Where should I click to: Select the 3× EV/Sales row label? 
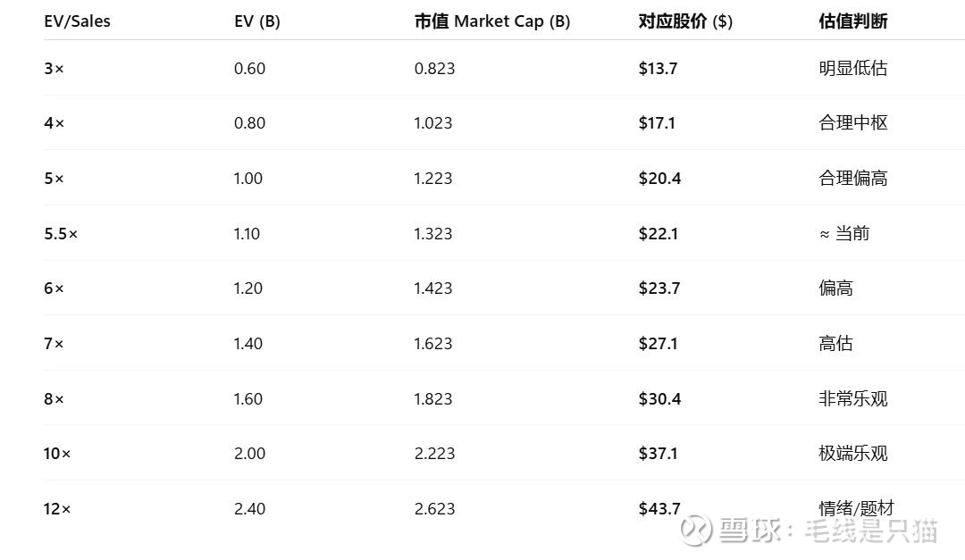click(54, 68)
